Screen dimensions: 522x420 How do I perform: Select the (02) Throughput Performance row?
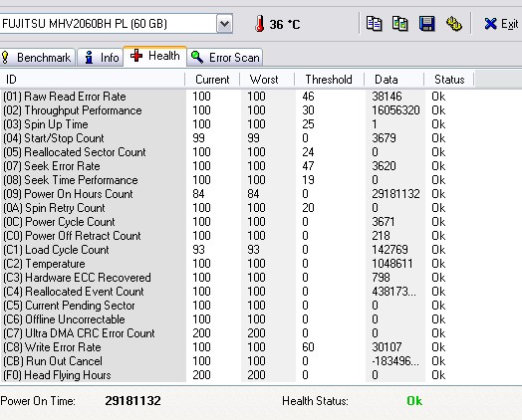point(237,110)
